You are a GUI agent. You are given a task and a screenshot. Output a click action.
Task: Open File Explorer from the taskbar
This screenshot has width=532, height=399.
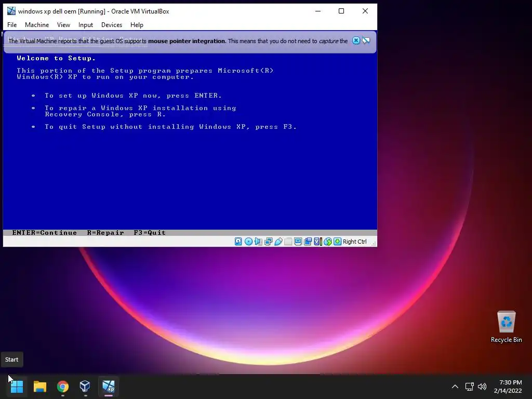click(x=39, y=386)
